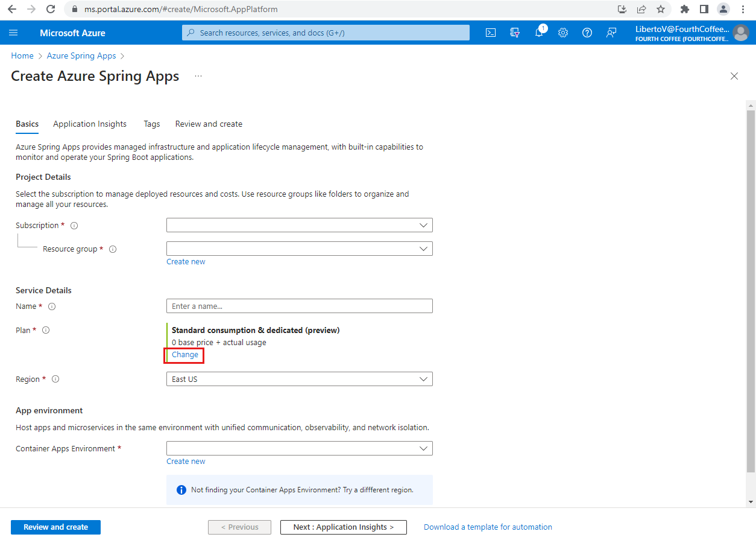Image resolution: width=756 pixels, height=543 pixels.
Task: Switch to the Tags tab
Action: [x=152, y=124]
